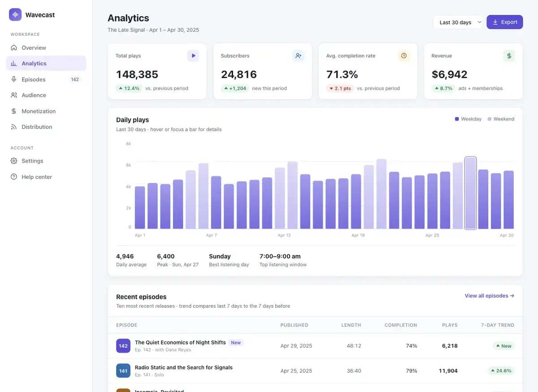
Task: Select the Apr 1 bar in Daily plays
Action: coord(140,207)
